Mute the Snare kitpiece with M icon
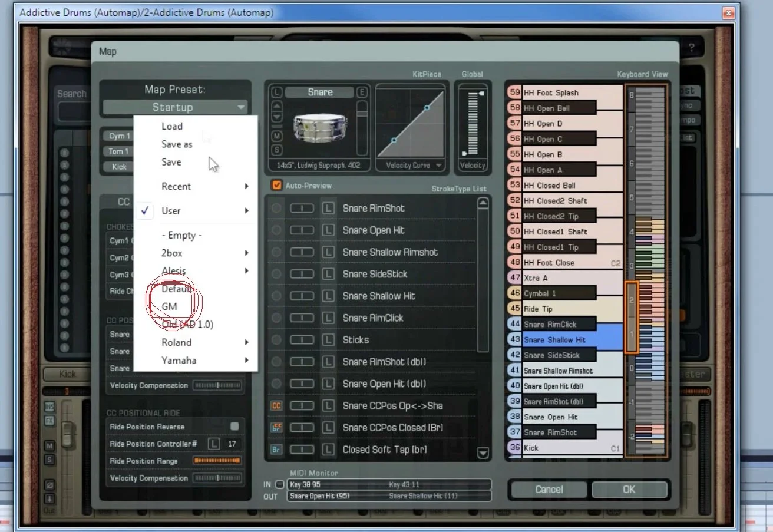Image resolution: width=773 pixels, height=532 pixels. point(276,137)
